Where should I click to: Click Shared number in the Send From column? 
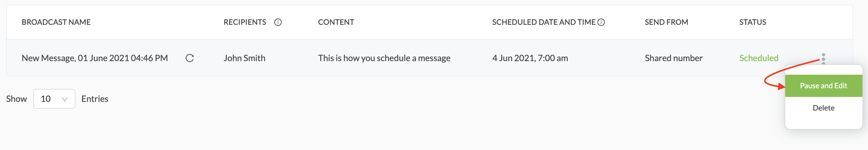coord(673,58)
